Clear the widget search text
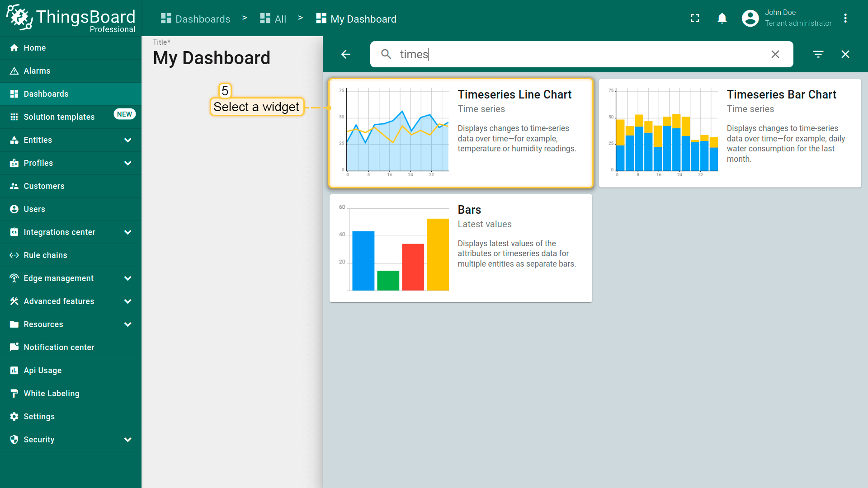Screen dimensions: 868x488 click(x=775, y=54)
